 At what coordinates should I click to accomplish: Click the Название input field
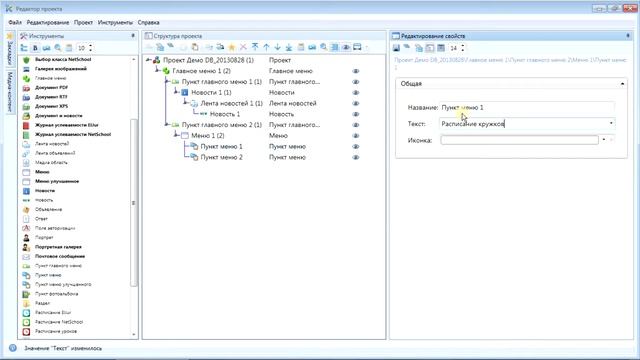[527, 107]
